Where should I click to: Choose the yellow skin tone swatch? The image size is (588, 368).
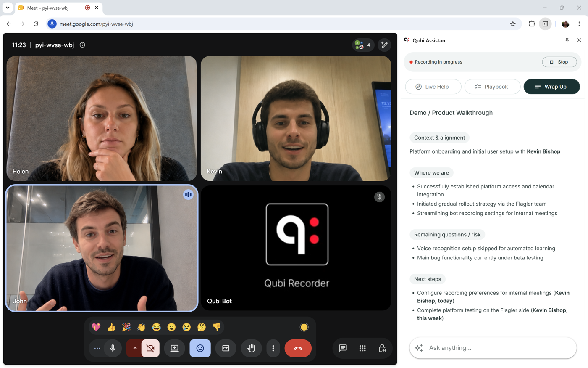pyautogui.click(x=304, y=327)
